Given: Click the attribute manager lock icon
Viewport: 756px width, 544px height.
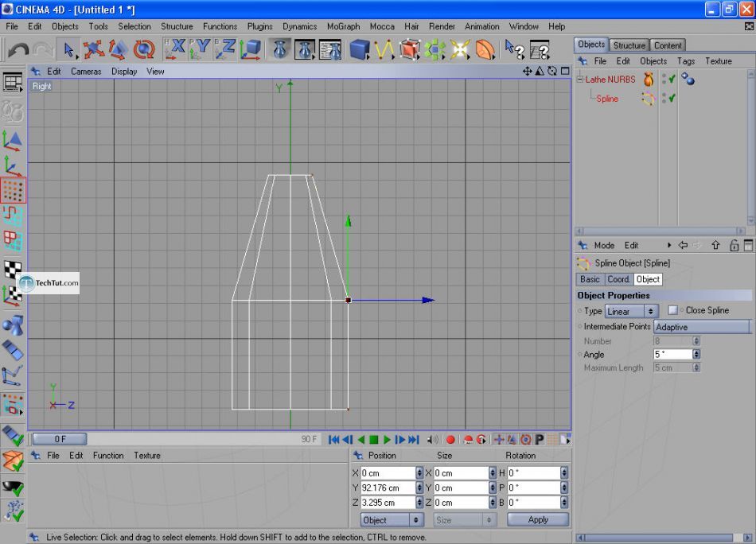Looking at the screenshot, I should coord(734,245).
